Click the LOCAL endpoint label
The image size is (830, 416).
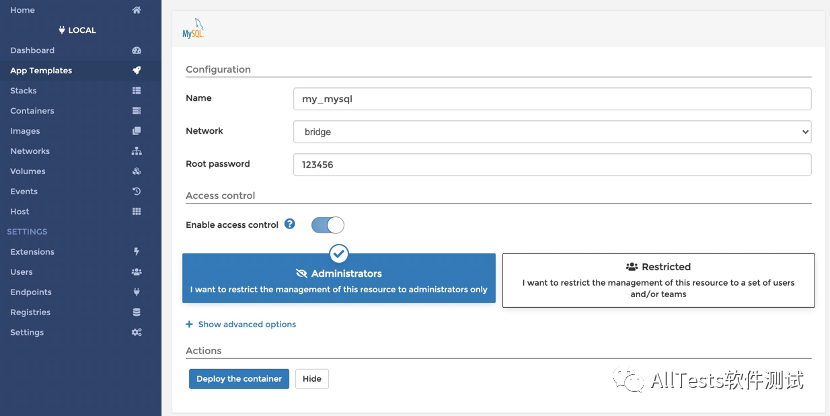coord(82,30)
